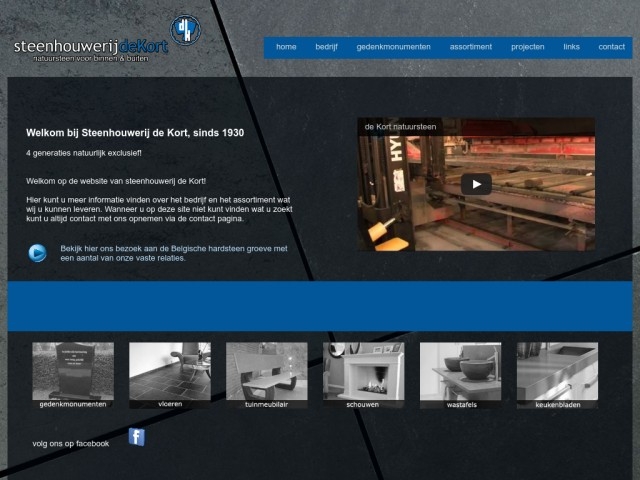Click the Facebook icon
The image size is (640, 480).
[x=137, y=437]
